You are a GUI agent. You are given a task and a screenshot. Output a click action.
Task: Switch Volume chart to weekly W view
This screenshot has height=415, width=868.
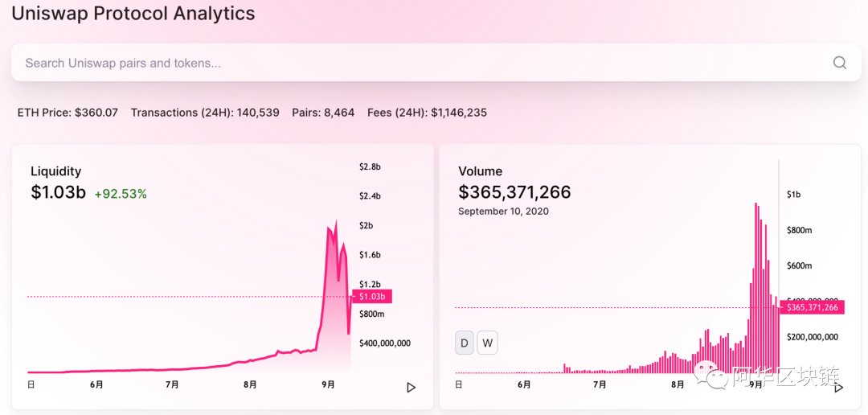click(487, 343)
